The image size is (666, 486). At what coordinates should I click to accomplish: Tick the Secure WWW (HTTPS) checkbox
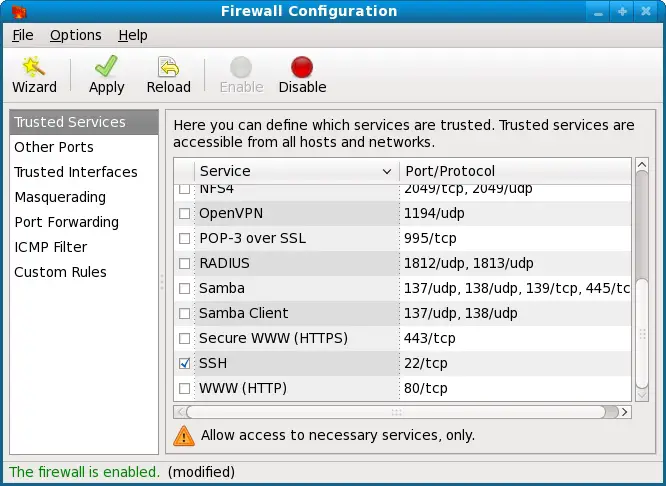tap(184, 338)
